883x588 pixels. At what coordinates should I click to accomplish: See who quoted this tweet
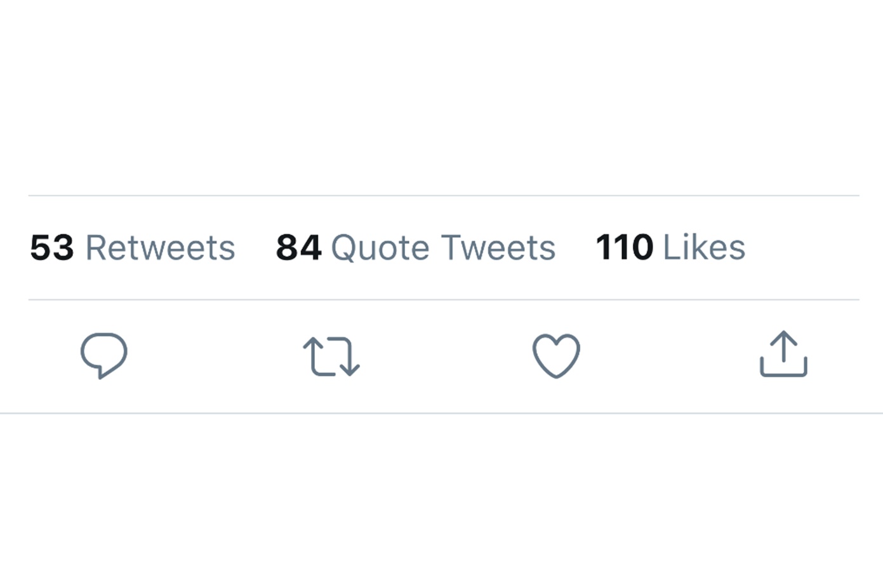click(x=415, y=247)
